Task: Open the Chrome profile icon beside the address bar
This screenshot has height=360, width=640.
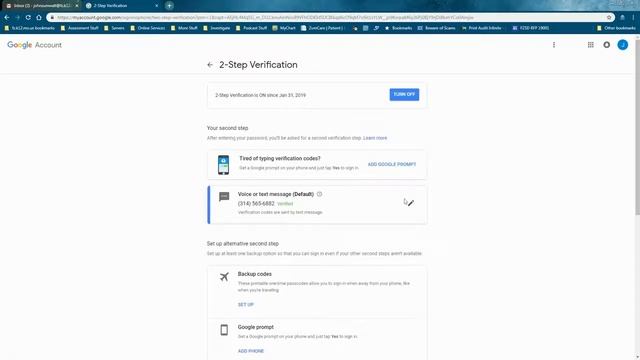Action: (622, 18)
